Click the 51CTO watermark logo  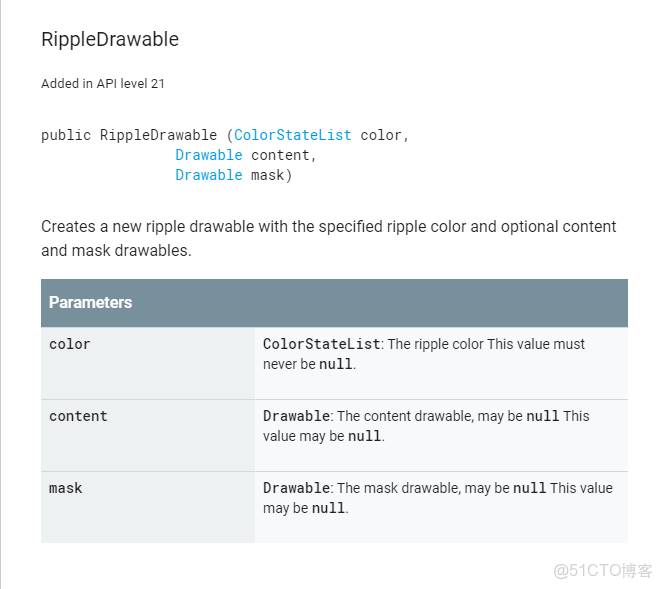pyautogui.click(x=603, y=570)
